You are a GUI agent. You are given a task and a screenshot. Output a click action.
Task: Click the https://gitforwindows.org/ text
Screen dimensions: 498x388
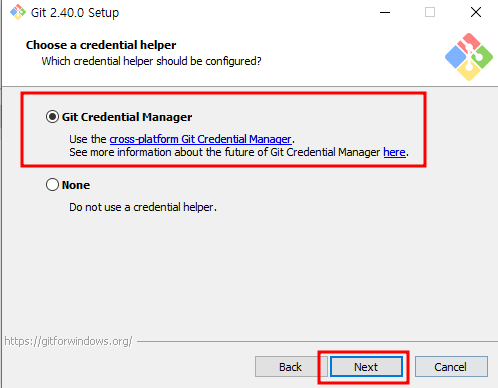tap(68, 341)
